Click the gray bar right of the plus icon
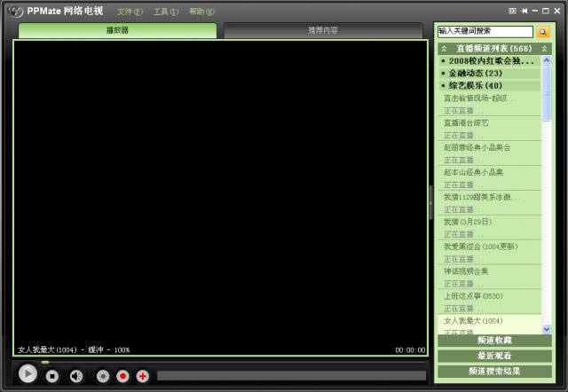Screen dimensions: 568x392 coord(292,376)
